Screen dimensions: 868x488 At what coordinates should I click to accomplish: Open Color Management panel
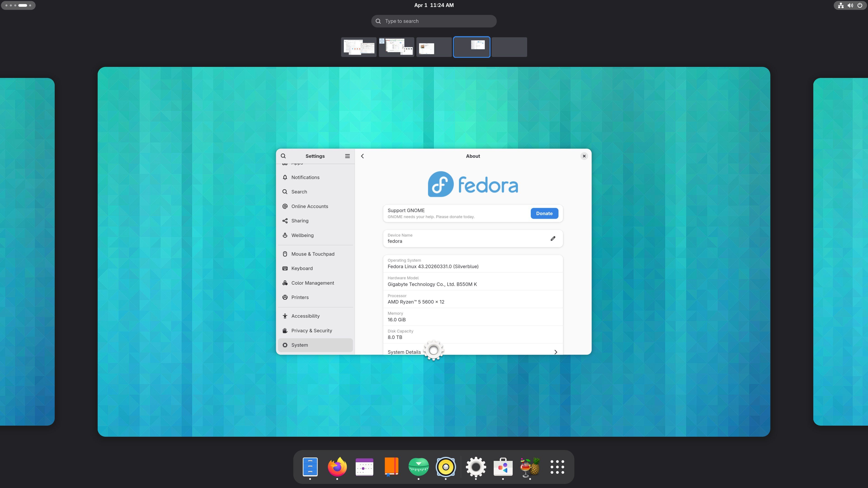coord(315,283)
